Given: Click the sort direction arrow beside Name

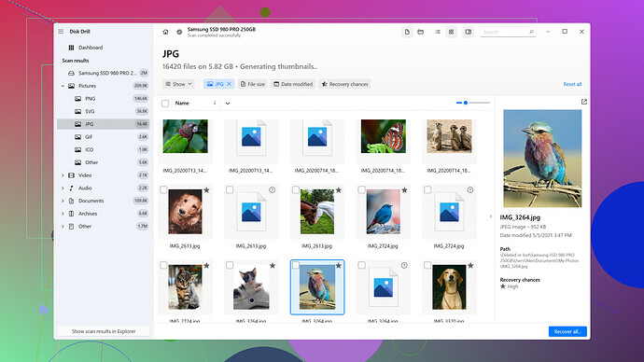Looking at the screenshot, I should 215,103.
